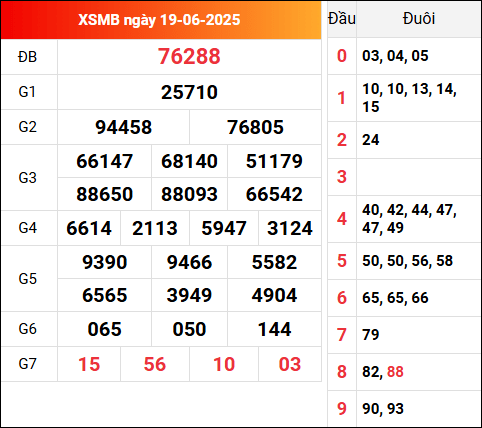The image size is (482, 428).
Task: Click the XSMB ngày 19-06-2025 header
Action: (159, 20)
